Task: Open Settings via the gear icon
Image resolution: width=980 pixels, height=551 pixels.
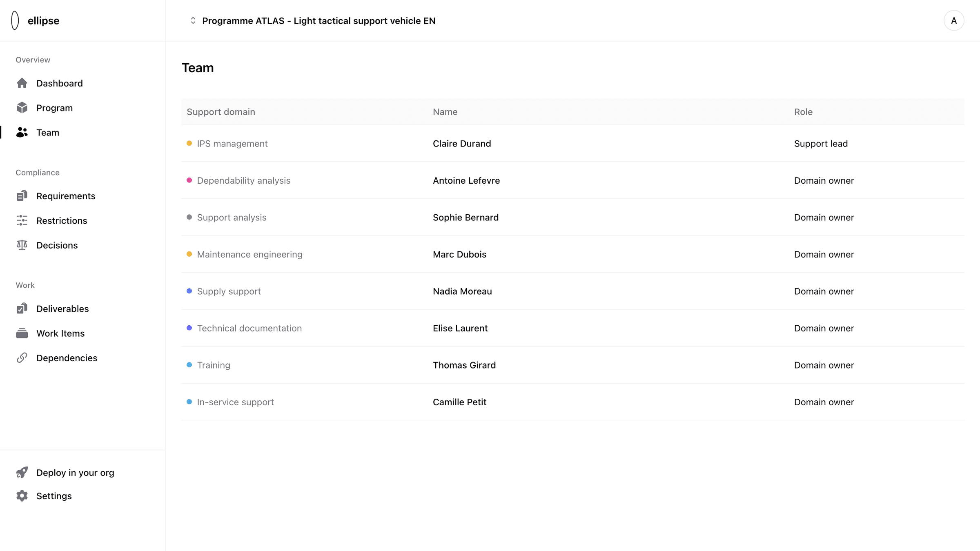Action: click(x=22, y=495)
